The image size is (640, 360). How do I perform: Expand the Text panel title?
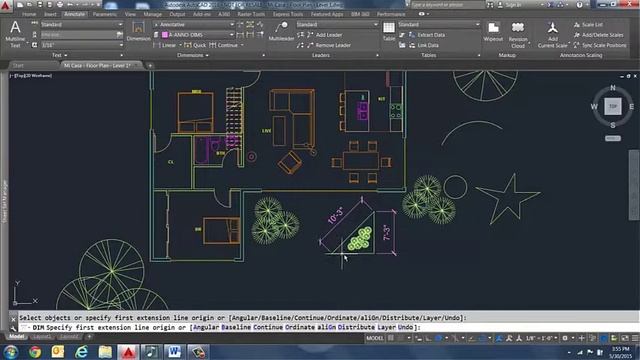[59, 55]
